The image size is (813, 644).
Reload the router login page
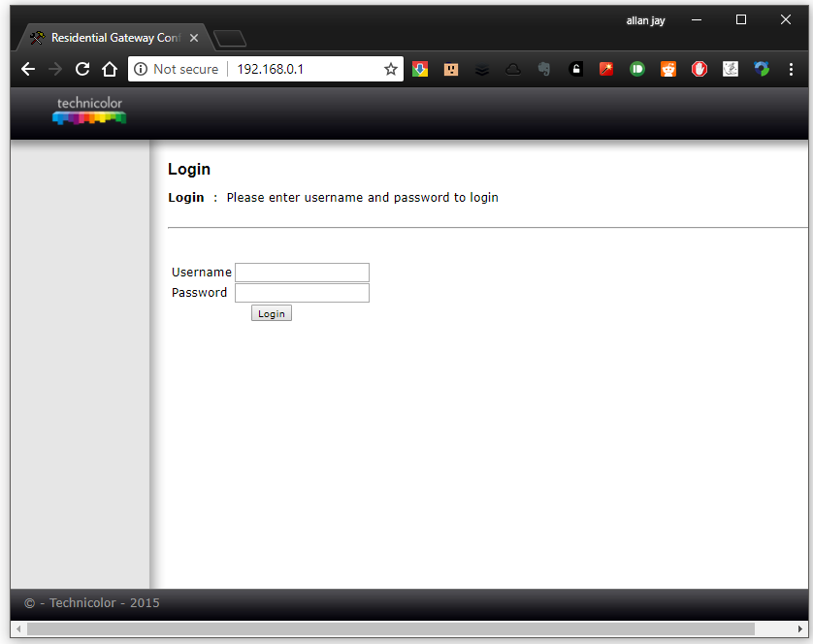pos(82,69)
